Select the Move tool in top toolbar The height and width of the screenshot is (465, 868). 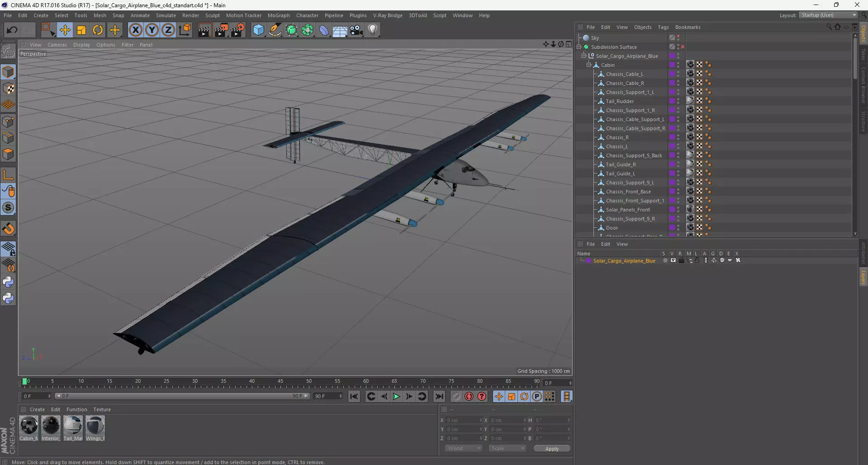(65, 30)
